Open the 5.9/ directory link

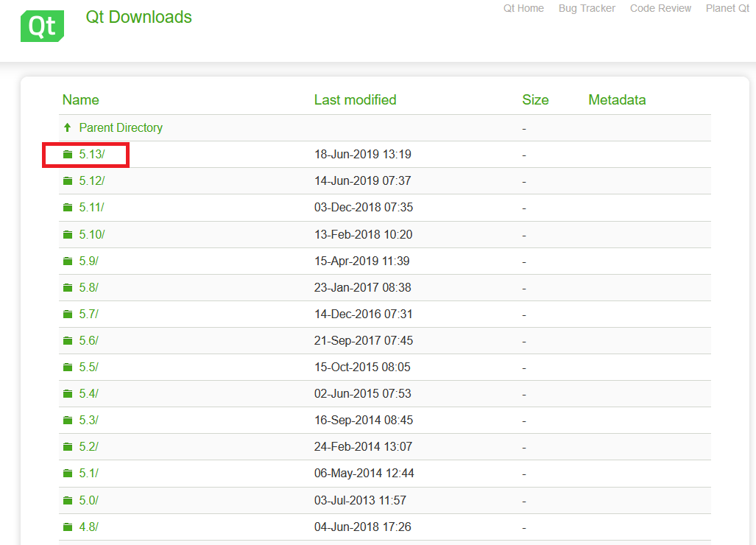89,261
